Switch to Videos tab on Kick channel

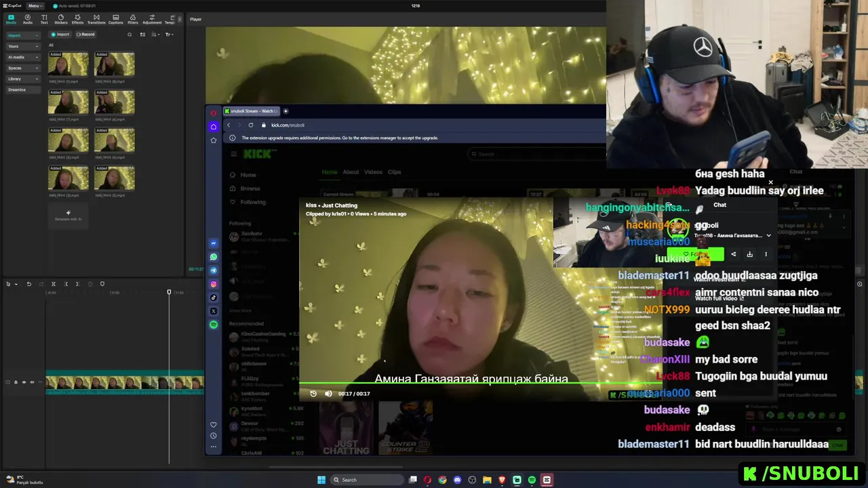tap(373, 172)
